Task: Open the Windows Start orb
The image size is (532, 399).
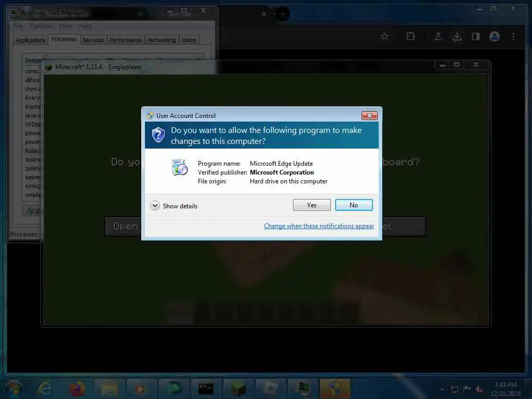Action: [x=14, y=389]
